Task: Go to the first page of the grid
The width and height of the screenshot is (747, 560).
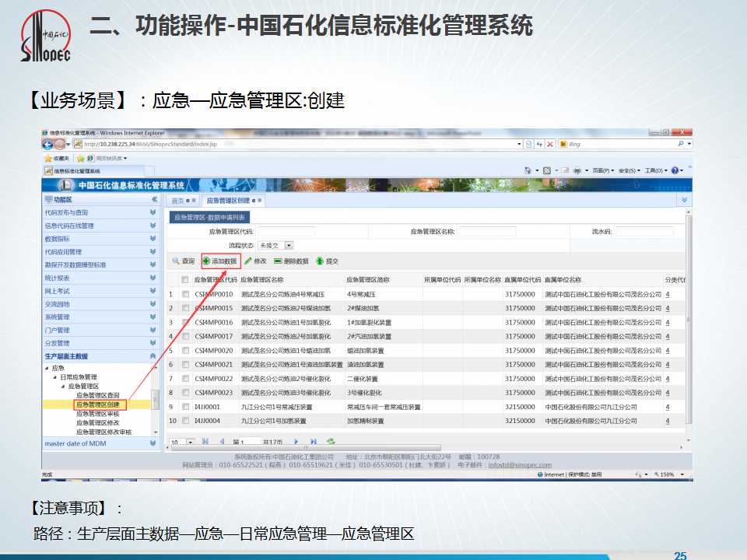Action: (x=205, y=442)
